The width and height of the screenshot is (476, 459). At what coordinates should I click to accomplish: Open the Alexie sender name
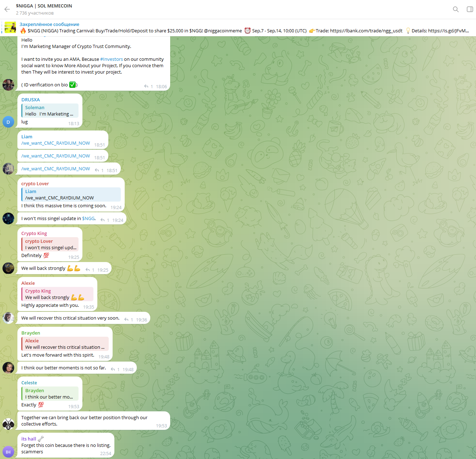28,283
